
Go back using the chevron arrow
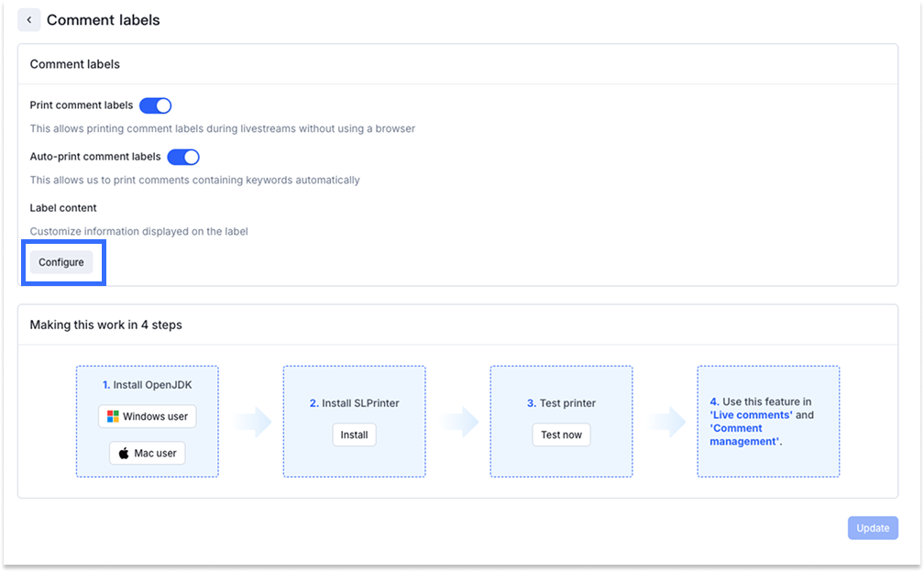pyautogui.click(x=29, y=20)
